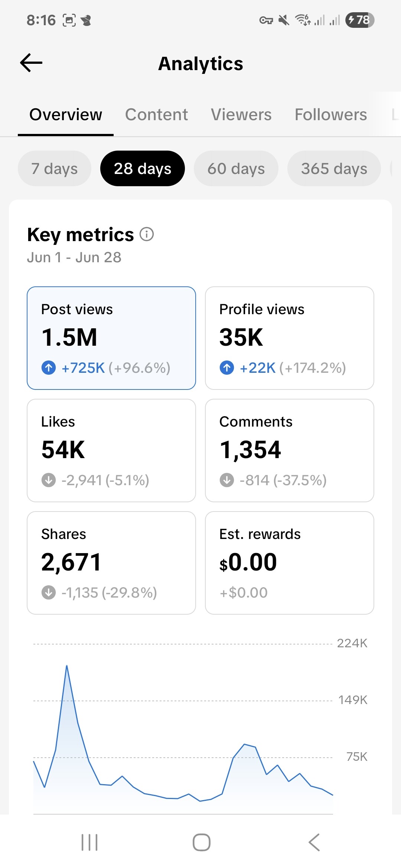Tap the battery indicator in status bar

pyautogui.click(x=359, y=20)
